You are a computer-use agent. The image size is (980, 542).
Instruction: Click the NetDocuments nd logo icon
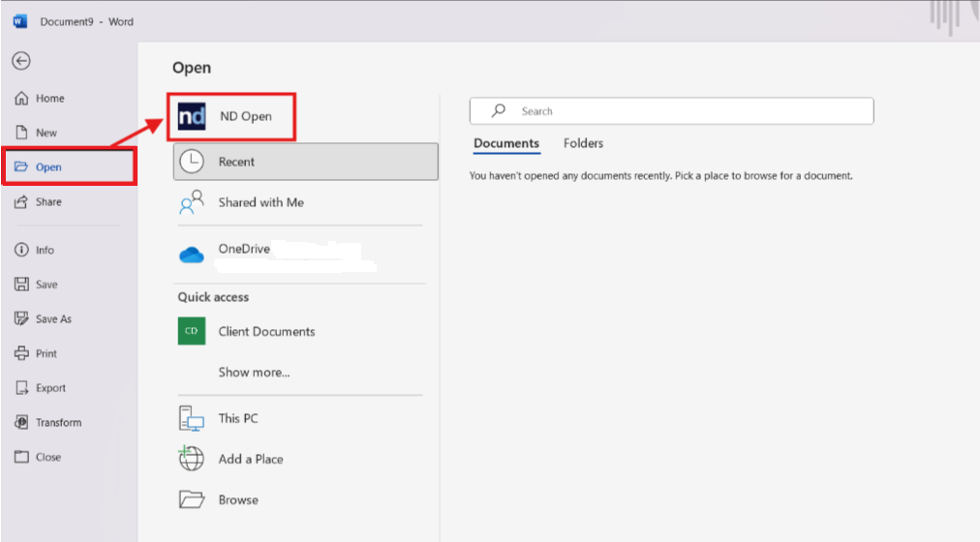192,117
